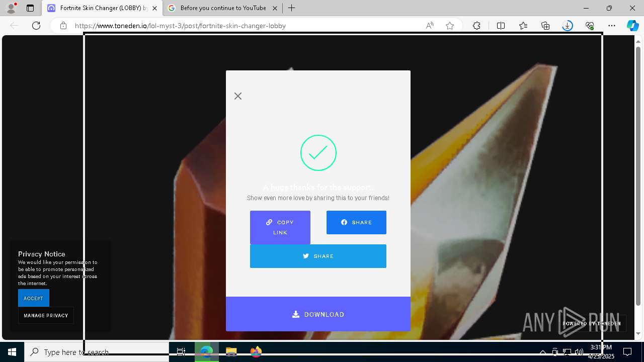The width and height of the screenshot is (644, 362).
Task: Open MANAGE PRIVACY options
Action: (x=46, y=315)
